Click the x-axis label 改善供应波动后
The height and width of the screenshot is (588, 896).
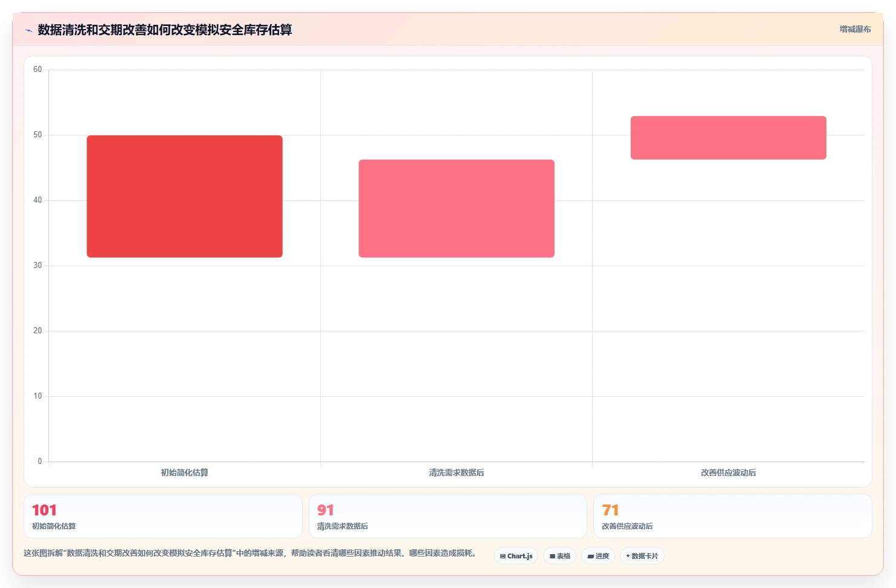[x=728, y=472]
